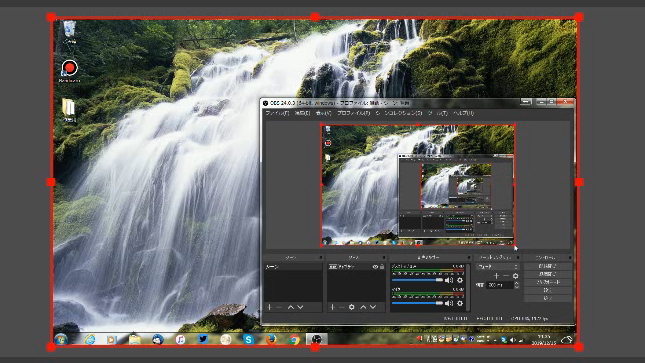Select the red record app desktop icon
This screenshot has width=645, height=363.
(x=69, y=71)
